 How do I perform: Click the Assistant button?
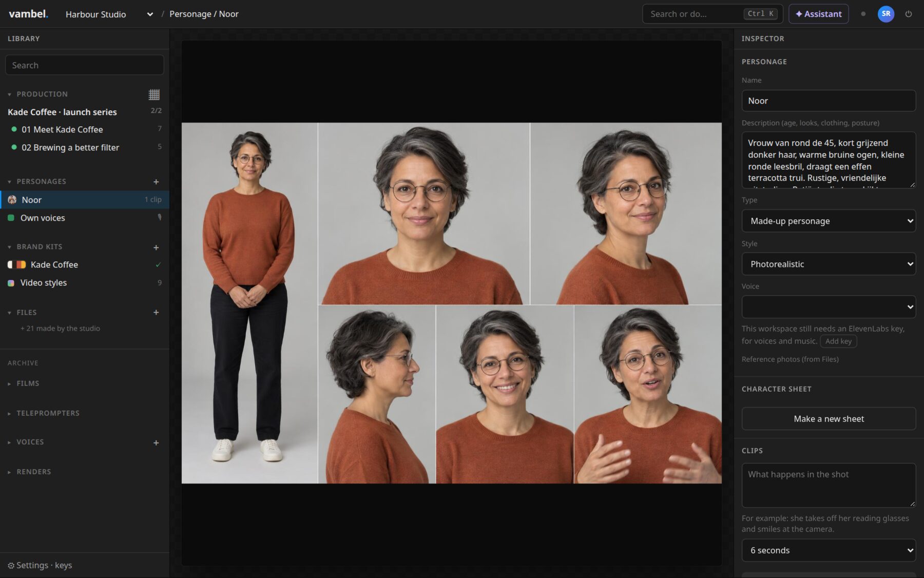point(818,14)
